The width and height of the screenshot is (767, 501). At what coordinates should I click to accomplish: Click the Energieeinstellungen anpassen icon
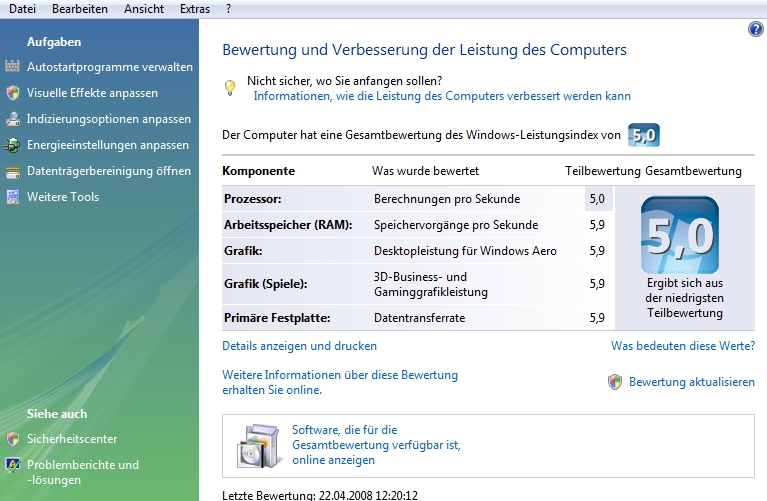coord(13,145)
